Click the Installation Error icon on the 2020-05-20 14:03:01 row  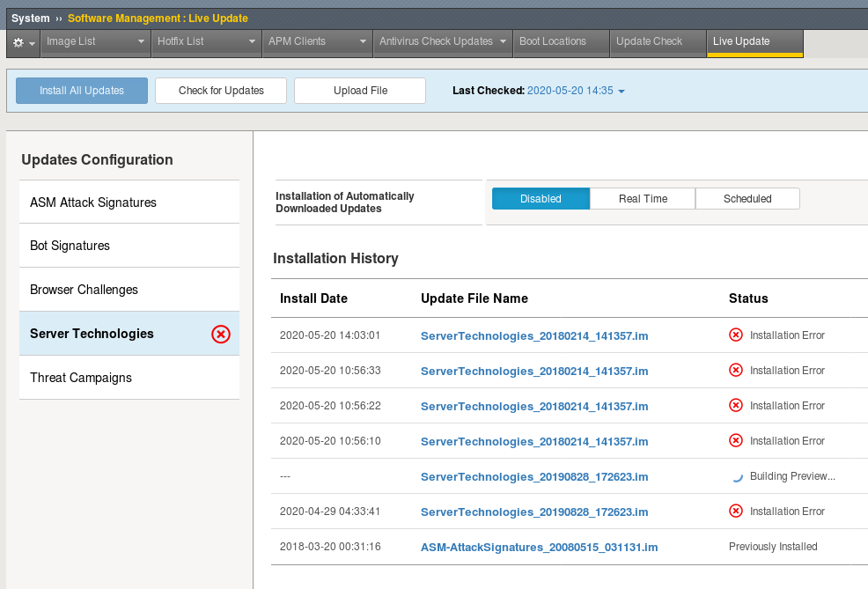pos(735,335)
